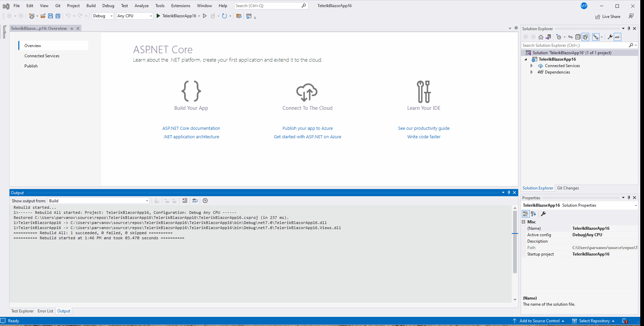Open the Debug configuration dropdown
The image size is (644, 326).
coord(103,16)
